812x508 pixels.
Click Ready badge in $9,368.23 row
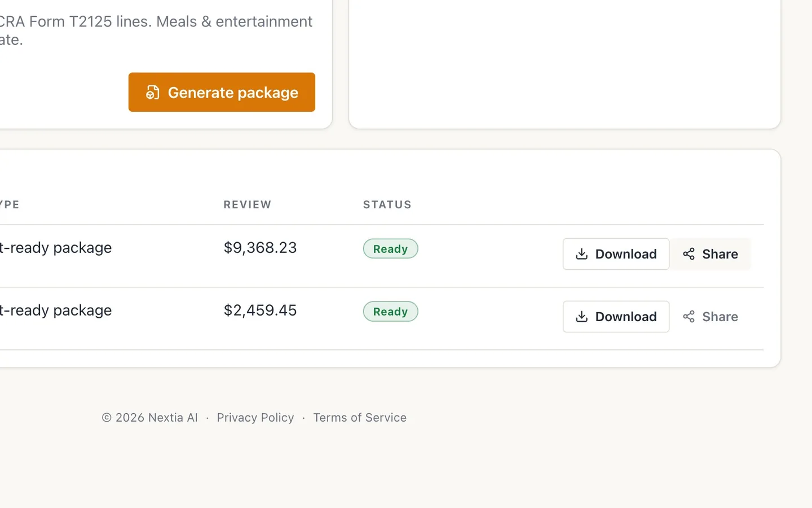point(390,249)
